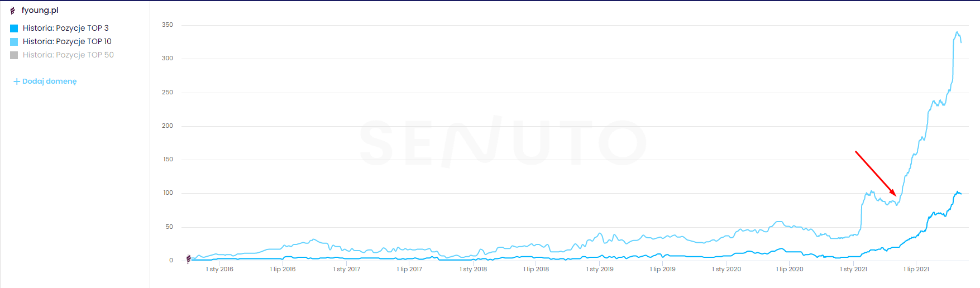Click the plus icon before Dodaj domenę
This screenshot has height=288, width=980.
[17, 81]
